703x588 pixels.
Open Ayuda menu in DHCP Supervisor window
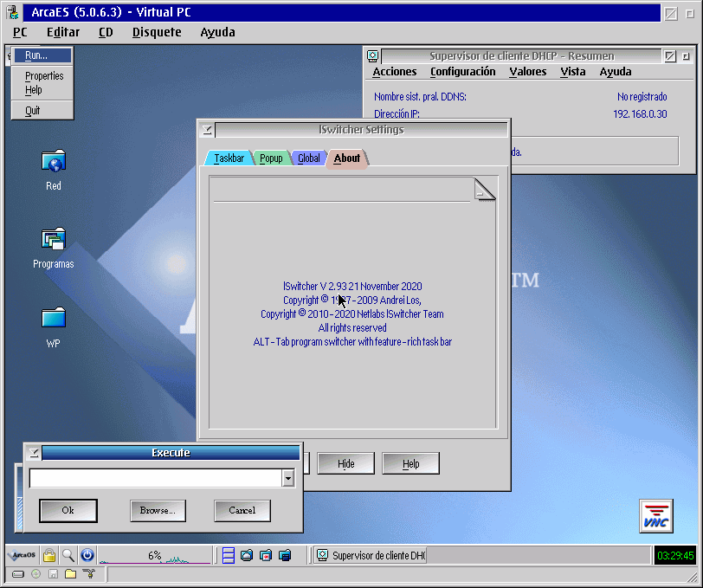coord(616,72)
